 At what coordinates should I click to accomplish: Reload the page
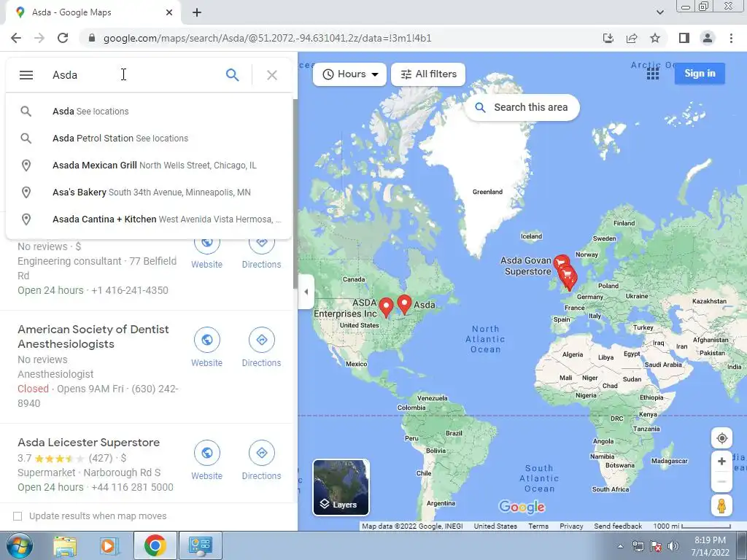pyautogui.click(x=63, y=38)
